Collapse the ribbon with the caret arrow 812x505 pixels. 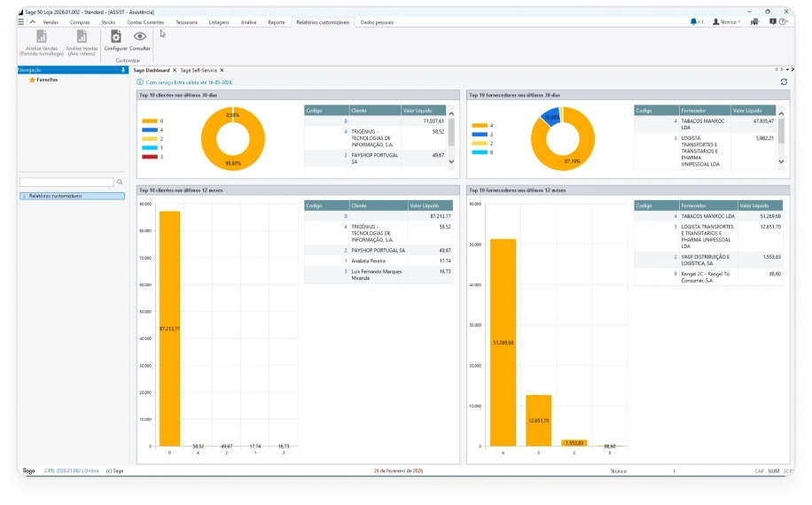pos(33,22)
